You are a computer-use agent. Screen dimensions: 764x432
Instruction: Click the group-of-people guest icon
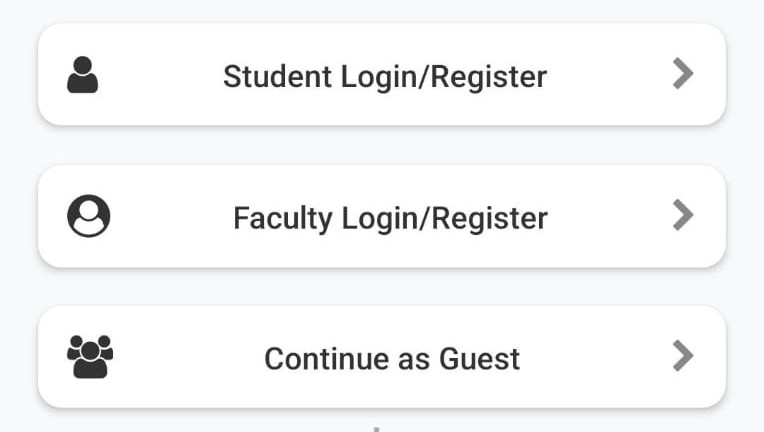pyautogui.click(x=90, y=357)
